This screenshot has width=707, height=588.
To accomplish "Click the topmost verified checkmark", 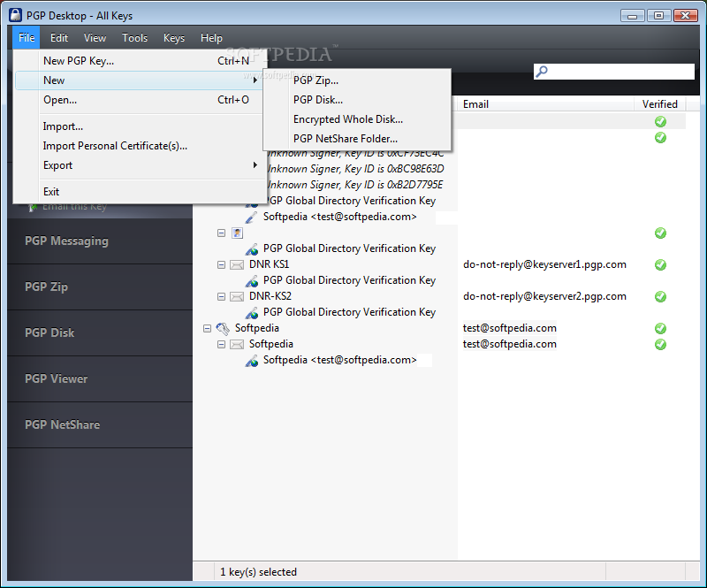I will (660, 121).
